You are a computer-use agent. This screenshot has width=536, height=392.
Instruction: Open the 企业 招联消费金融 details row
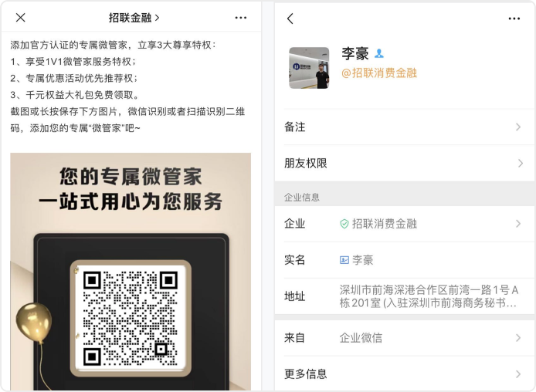(405, 224)
